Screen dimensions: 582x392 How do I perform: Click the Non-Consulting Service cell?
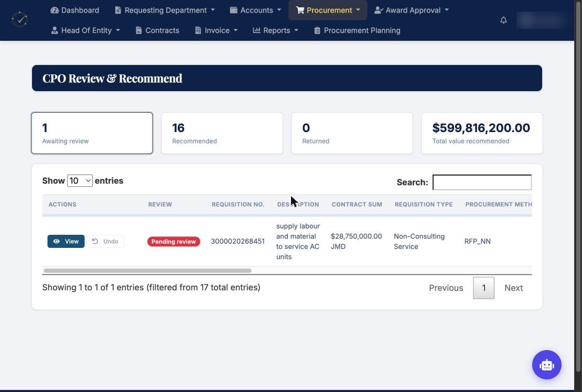click(x=419, y=242)
